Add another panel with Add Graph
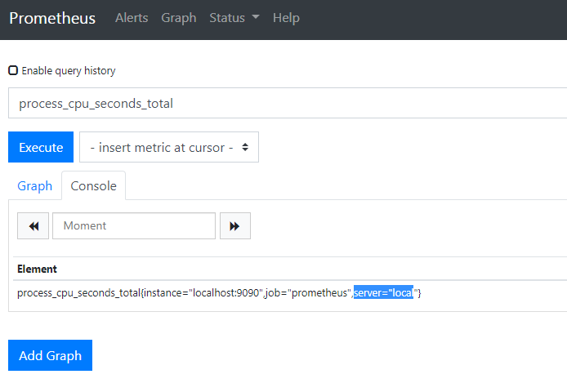The image size is (567, 392). pos(51,355)
